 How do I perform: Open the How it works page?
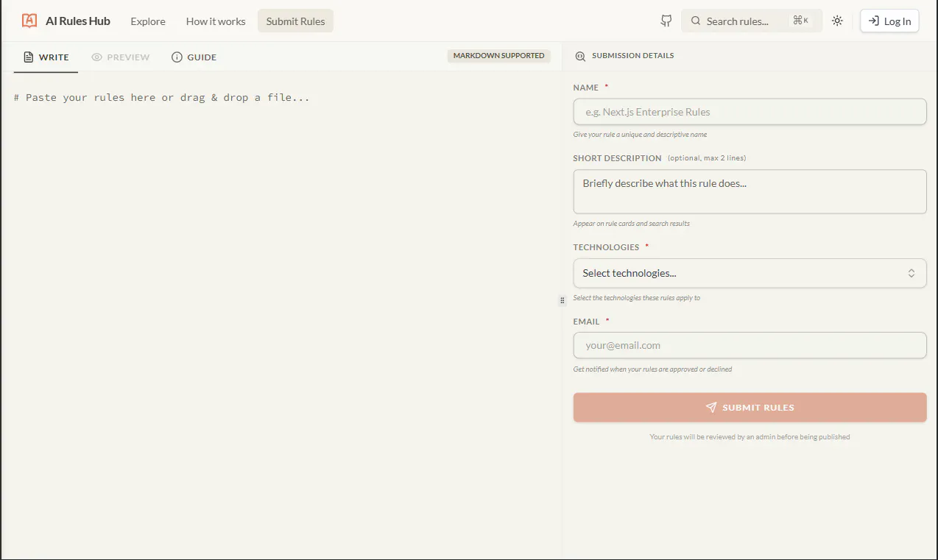click(x=216, y=21)
